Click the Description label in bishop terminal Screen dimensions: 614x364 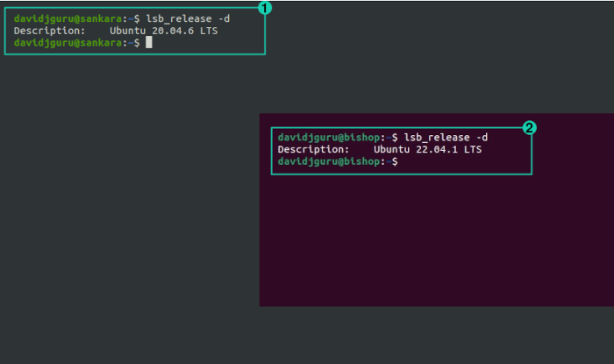[313, 149]
